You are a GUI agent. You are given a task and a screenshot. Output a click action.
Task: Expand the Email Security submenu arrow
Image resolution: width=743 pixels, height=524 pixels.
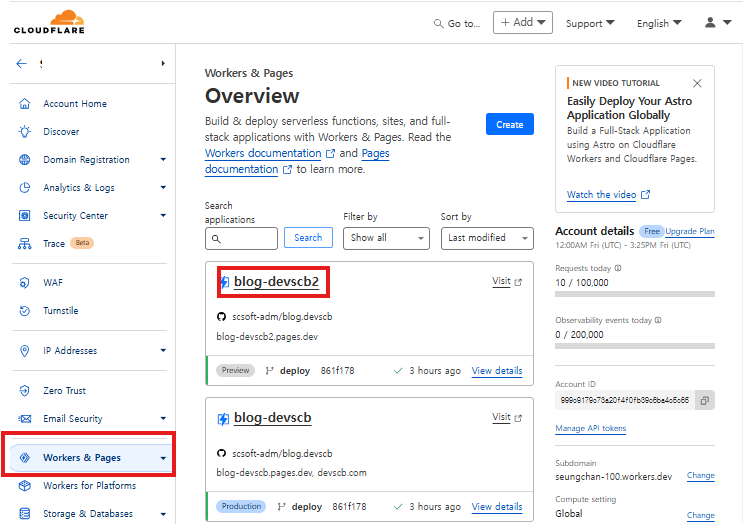[163, 419]
